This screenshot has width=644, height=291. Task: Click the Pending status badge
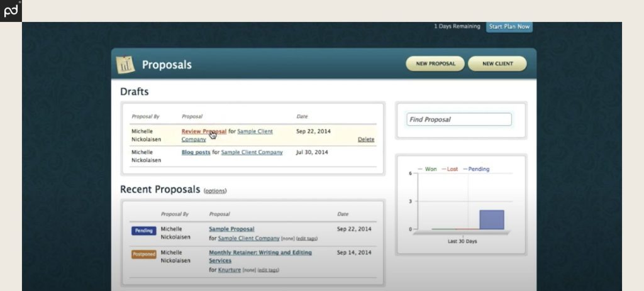(143, 231)
